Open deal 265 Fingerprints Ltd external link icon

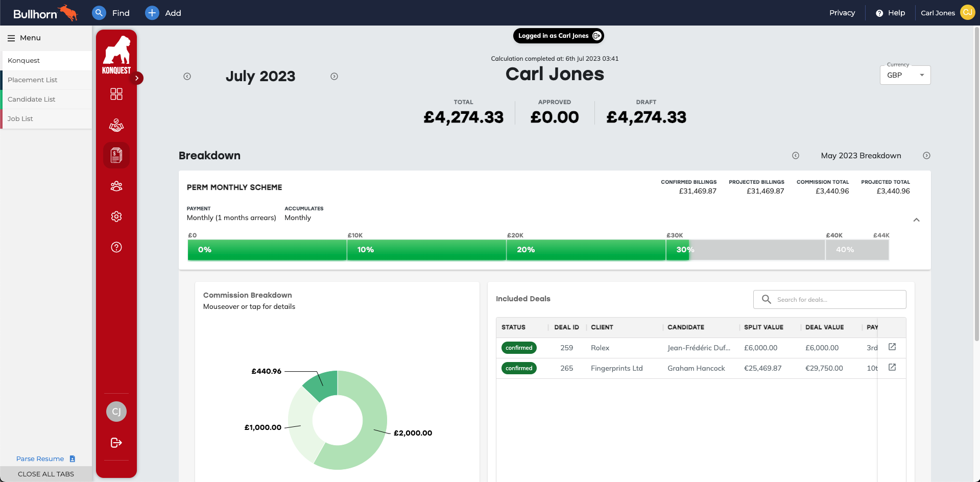pyautogui.click(x=892, y=368)
